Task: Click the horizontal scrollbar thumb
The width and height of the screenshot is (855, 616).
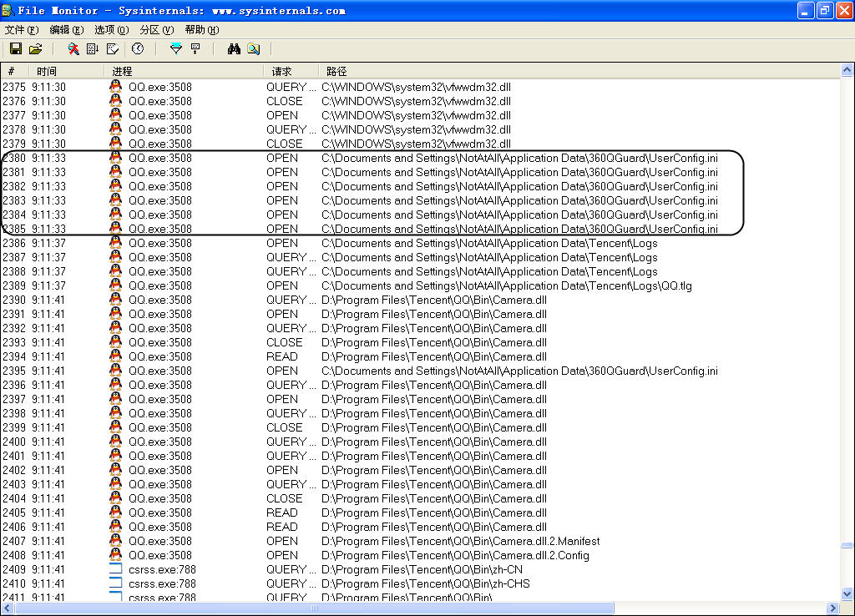Action: 314,608
